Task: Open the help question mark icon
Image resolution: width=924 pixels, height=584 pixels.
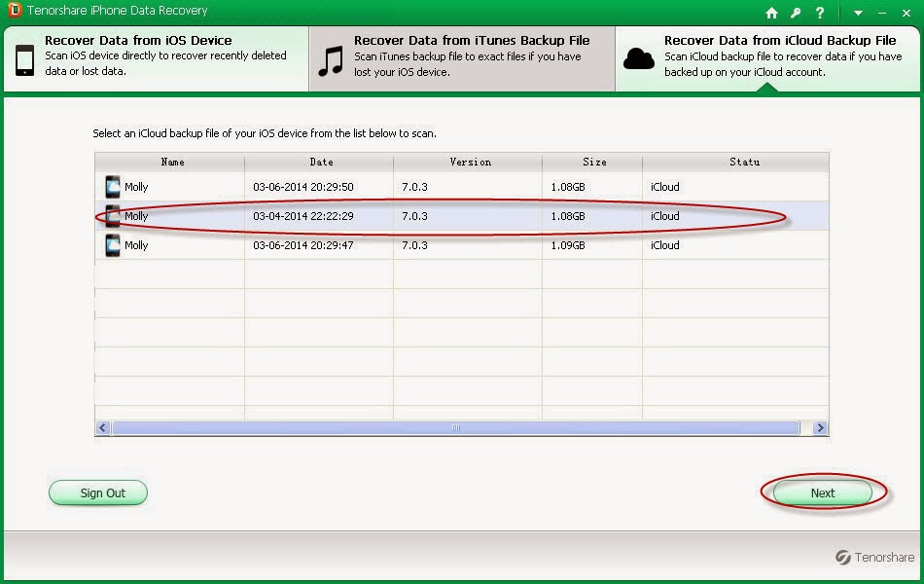Action: 819,13
